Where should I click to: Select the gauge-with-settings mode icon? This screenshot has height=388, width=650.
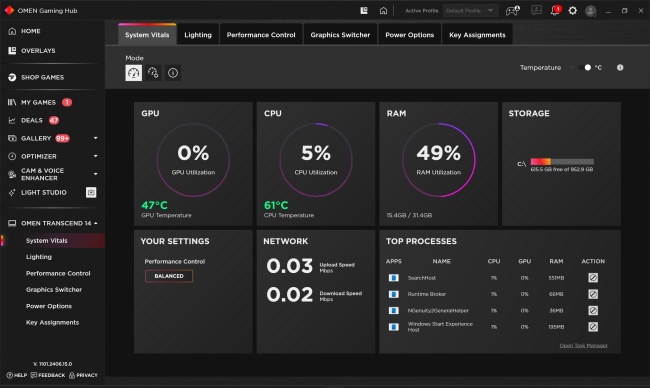153,73
